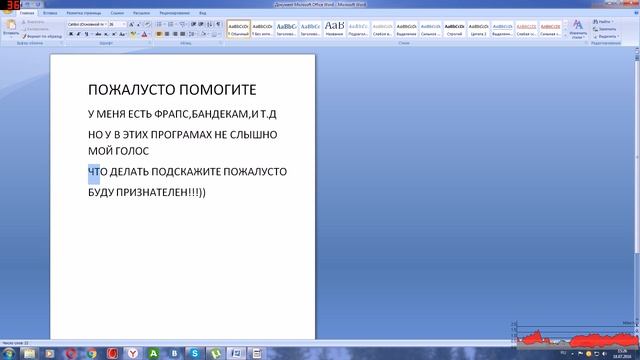This screenshot has width=640, height=360.
Task: Open the Paragraph dialog launcher
Action: [221, 43]
